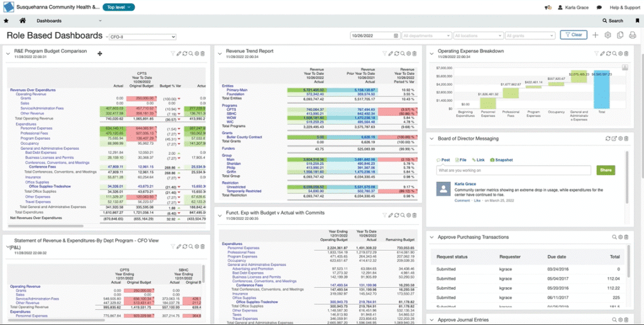Screen dimensions: 644x325
Task: Click magnifier icon on Approve Purchasing Transactions
Action: click(x=614, y=237)
